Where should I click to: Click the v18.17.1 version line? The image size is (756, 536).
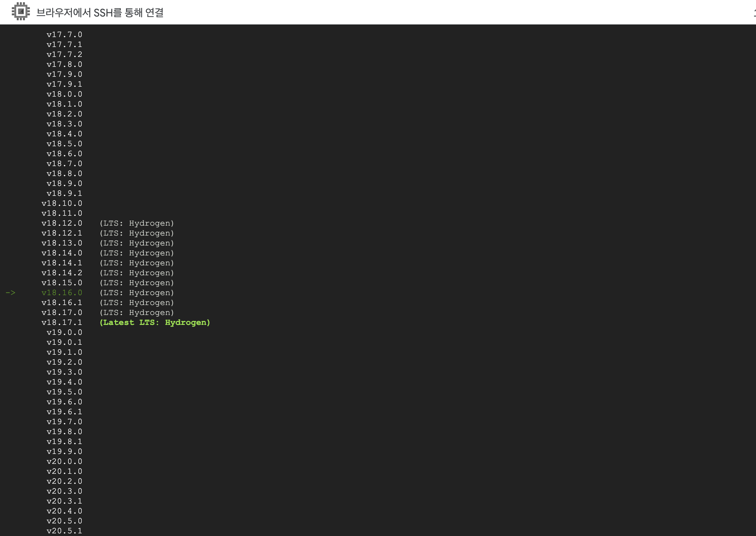click(x=62, y=322)
